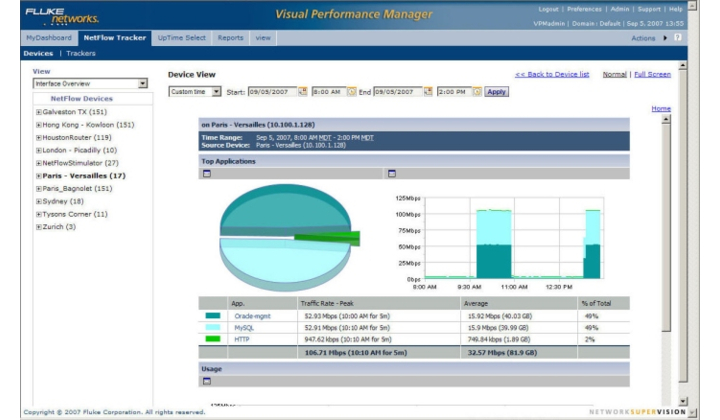Select the Devices sub-tab

coord(38,53)
